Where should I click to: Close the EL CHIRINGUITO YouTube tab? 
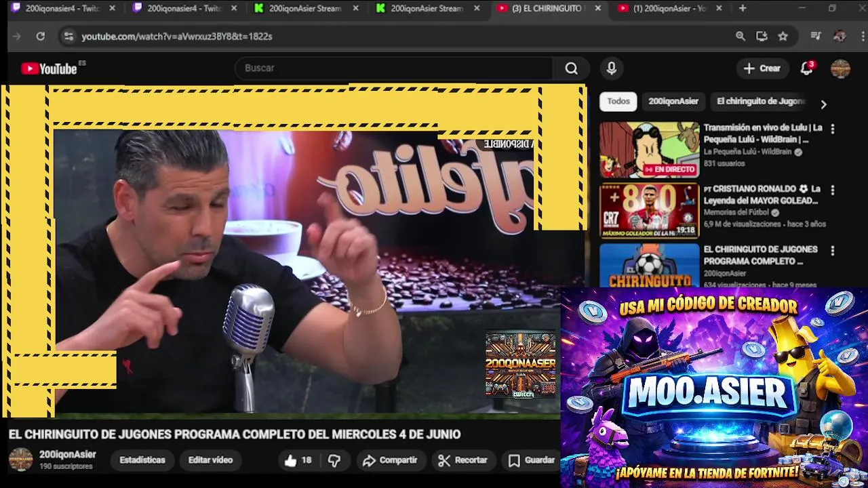597,8
